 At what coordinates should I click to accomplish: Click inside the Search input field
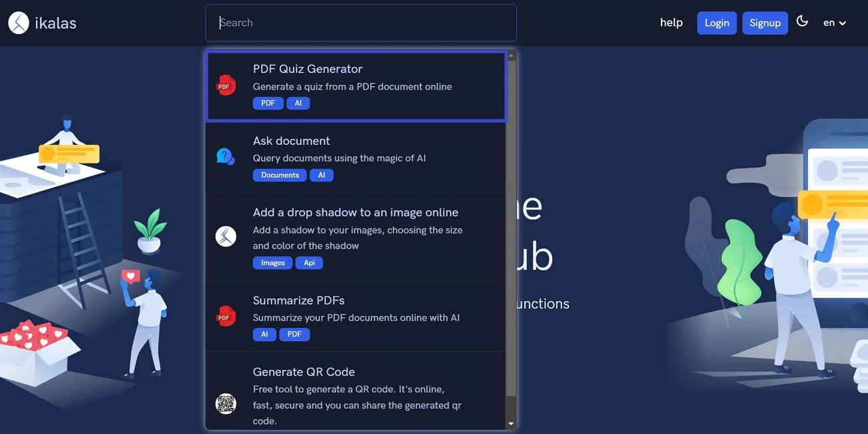(361, 22)
